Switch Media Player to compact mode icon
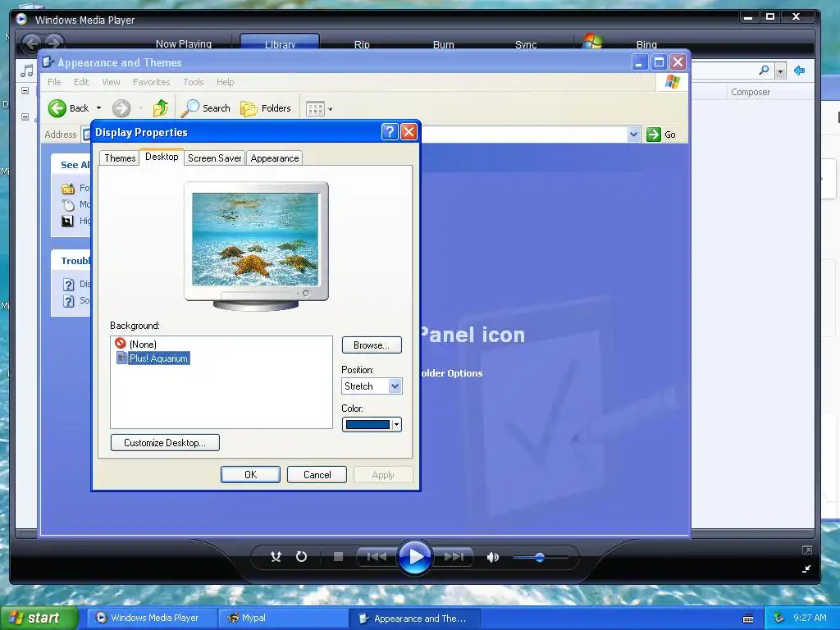 [x=806, y=569]
